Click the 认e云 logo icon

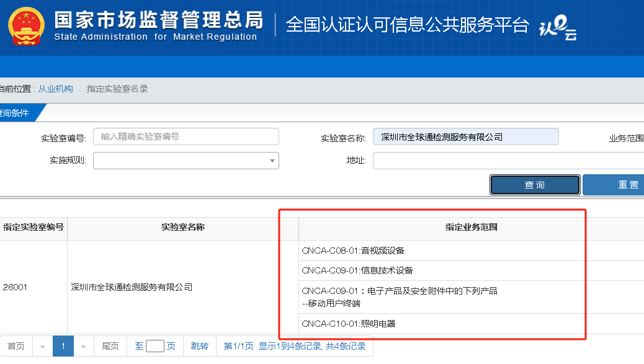coord(558,27)
